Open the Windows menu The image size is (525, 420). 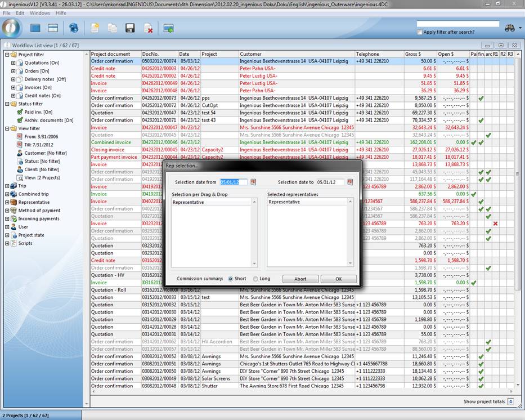[39, 13]
